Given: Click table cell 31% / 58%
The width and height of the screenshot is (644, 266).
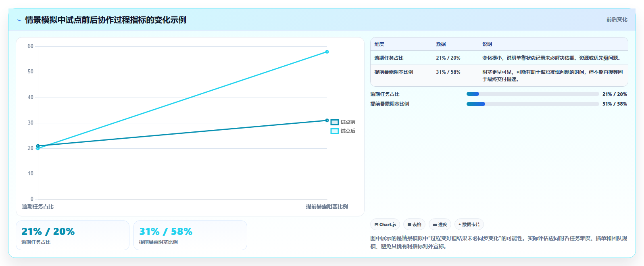Looking at the screenshot, I should 448,72.
